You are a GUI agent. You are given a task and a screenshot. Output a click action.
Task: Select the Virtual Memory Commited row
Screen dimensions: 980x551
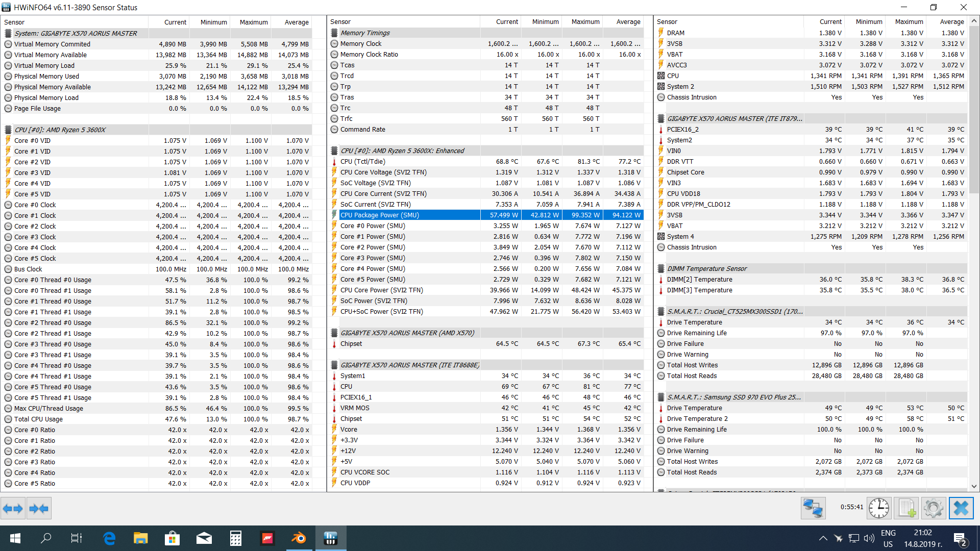(157, 44)
